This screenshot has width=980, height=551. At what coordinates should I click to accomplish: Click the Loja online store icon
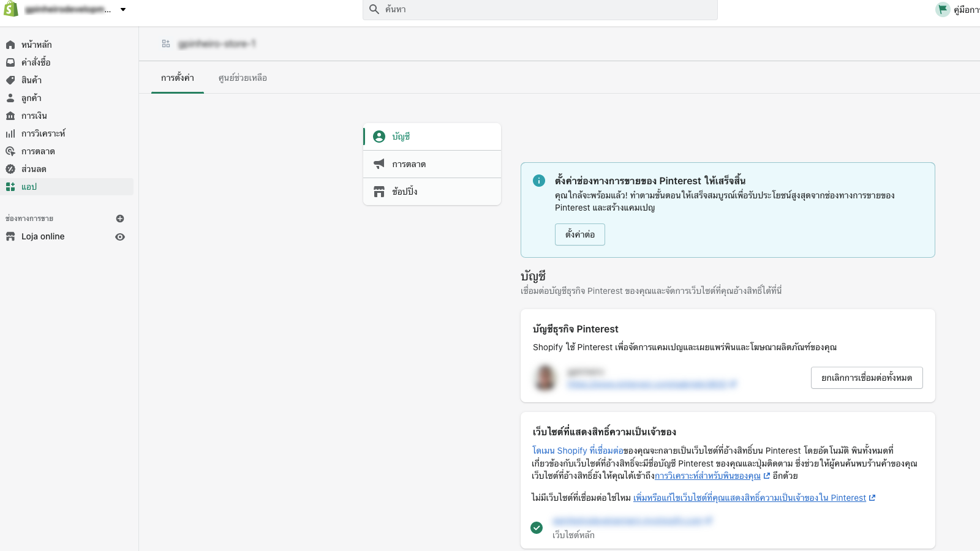pyautogui.click(x=10, y=236)
